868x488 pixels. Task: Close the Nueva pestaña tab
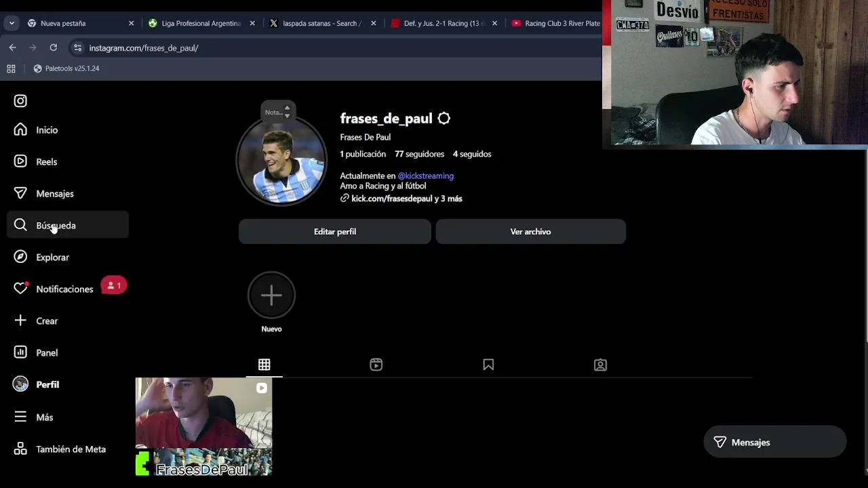click(x=132, y=23)
